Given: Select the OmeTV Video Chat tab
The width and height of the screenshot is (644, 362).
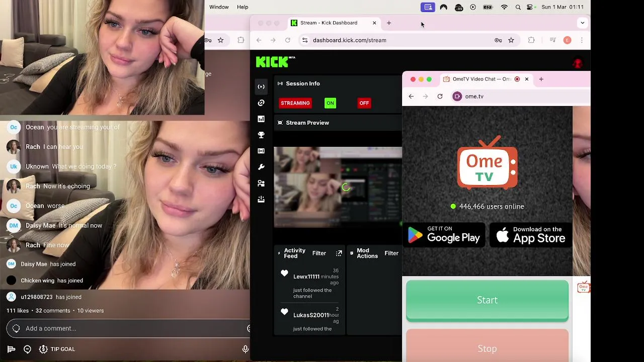Looking at the screenshot, I should pos(487,79).
